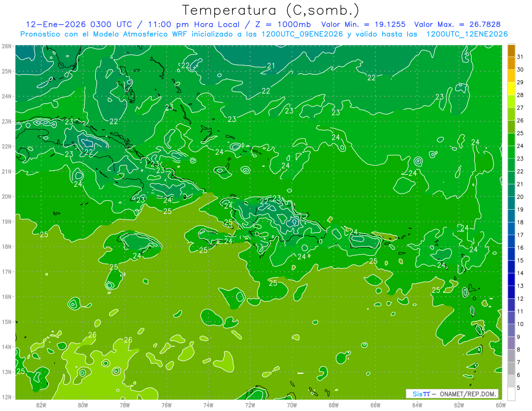Click the colorbar scale label 6
This screenshot has height=411, width=532.
519,375
